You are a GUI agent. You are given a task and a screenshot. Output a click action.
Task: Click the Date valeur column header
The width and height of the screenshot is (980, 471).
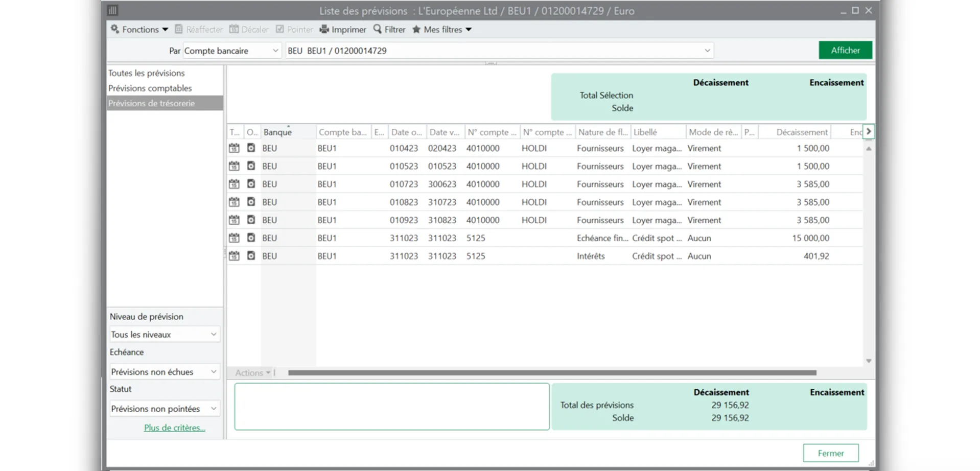(x=445, y=132)
